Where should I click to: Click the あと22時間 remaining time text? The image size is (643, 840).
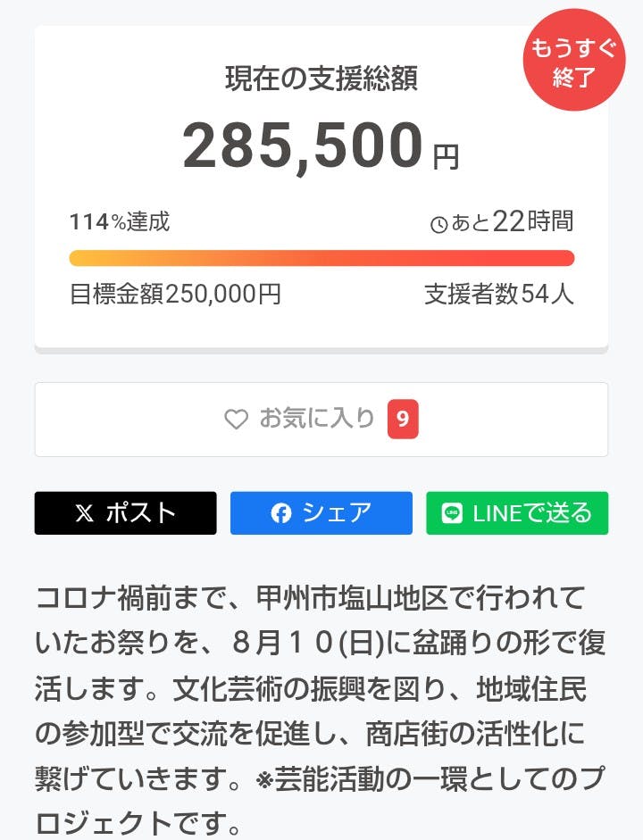point(512,222)
